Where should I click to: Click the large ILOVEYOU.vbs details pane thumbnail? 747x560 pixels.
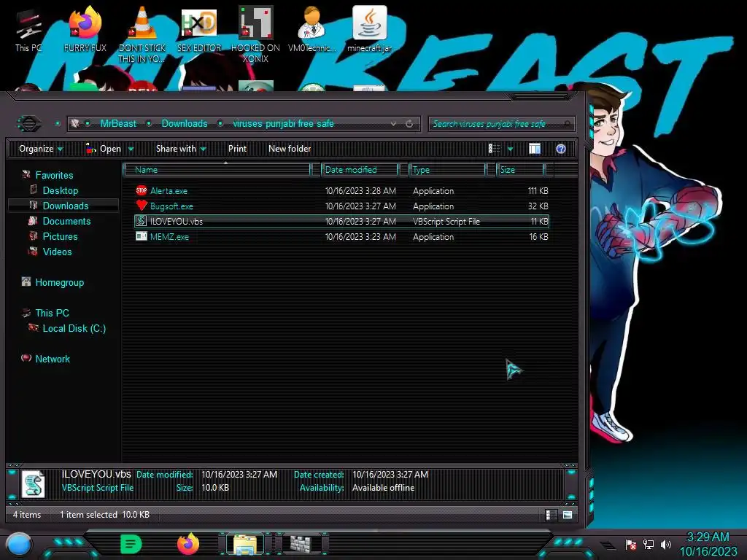pos(34,484)
